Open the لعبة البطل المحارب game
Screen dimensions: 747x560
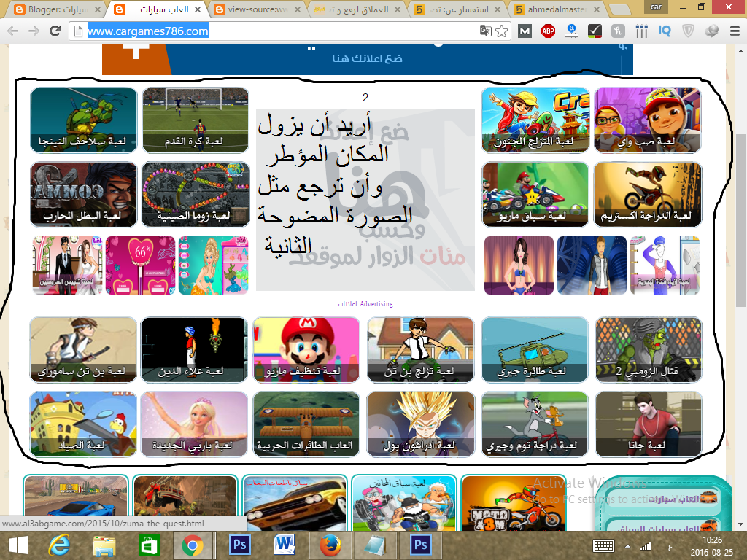[83, 194]
